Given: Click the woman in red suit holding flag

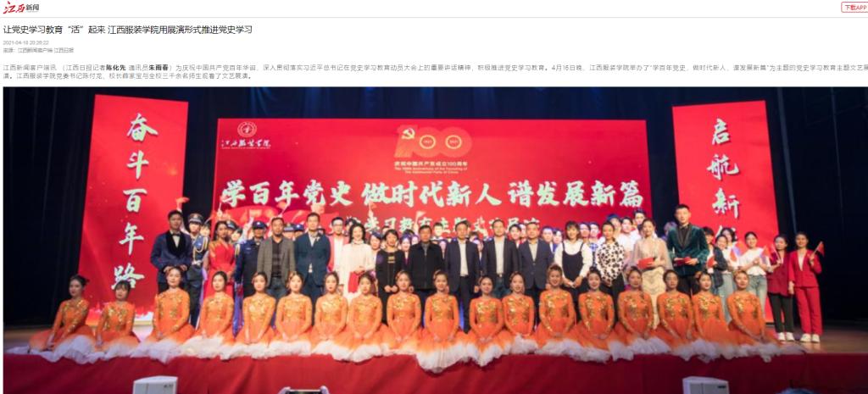Looking at the screenshot, I should (806, 286).
